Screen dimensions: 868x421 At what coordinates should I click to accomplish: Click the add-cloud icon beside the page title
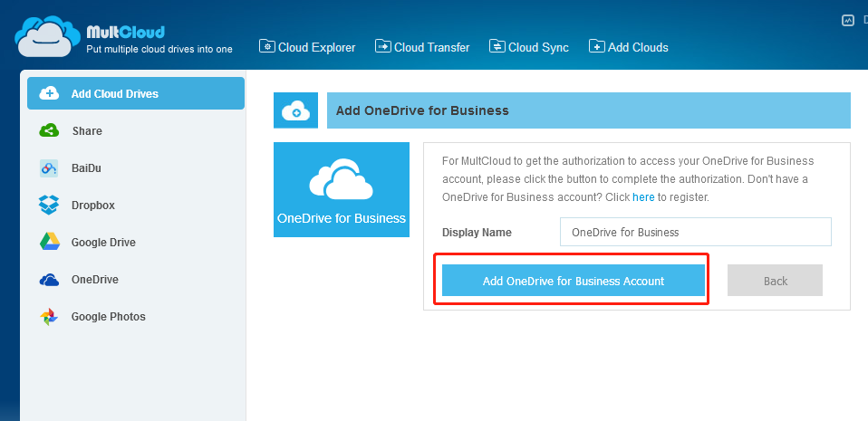click(x=295, y=110)
